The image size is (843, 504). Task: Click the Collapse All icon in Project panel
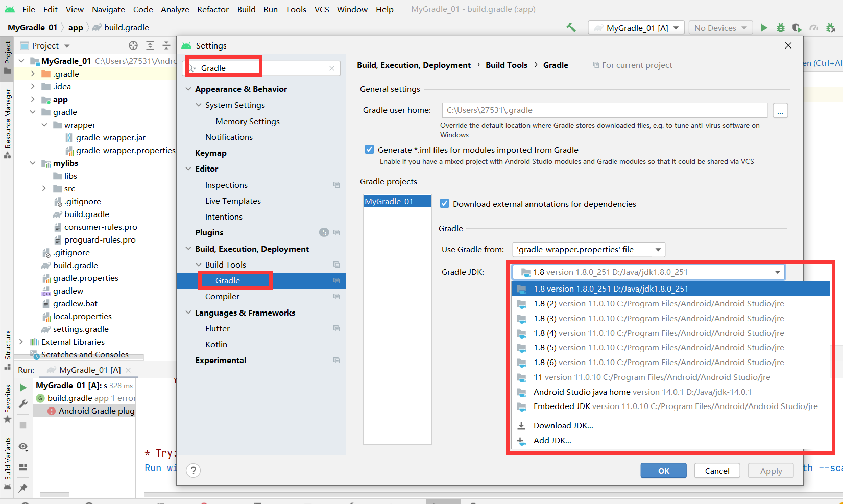[166, 45]
